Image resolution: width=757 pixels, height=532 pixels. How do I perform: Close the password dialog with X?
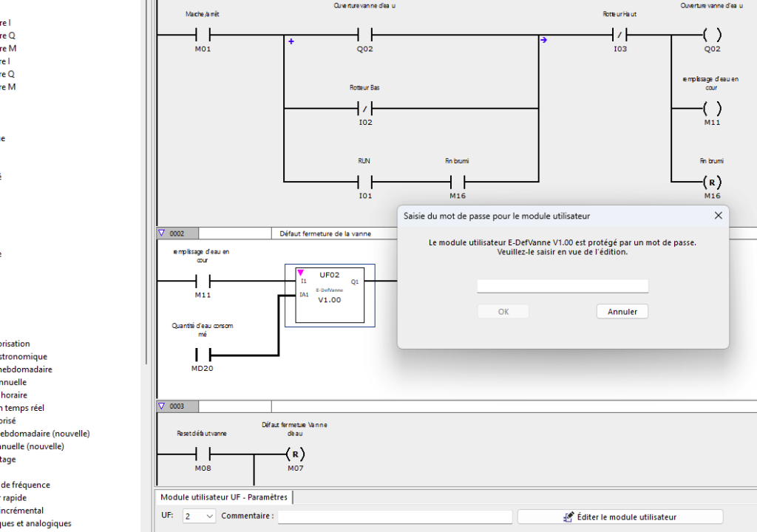(718, 216)
